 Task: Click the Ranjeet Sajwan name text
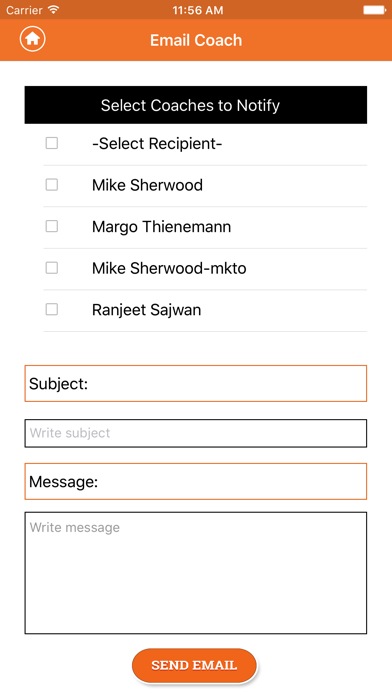coord(147,310)
